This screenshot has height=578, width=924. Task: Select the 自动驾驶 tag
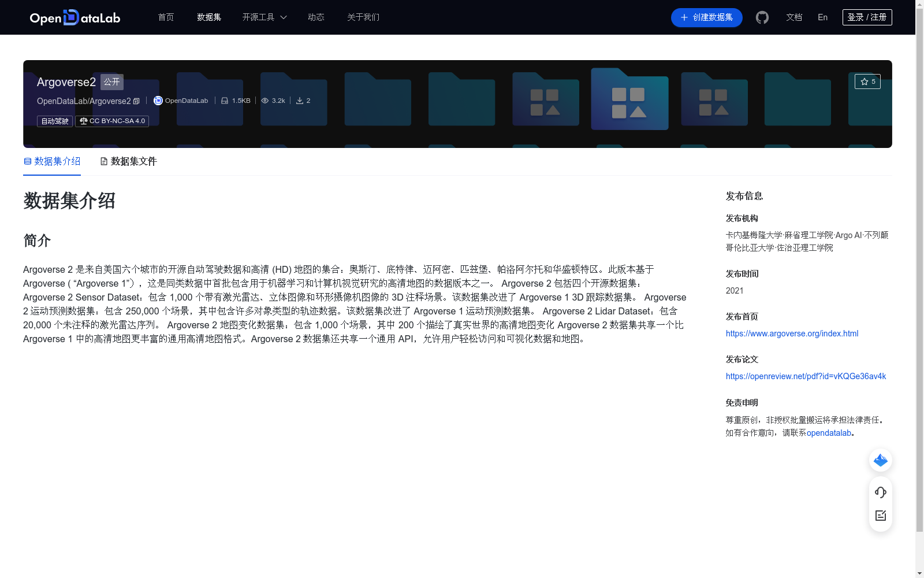pos(54,121)
